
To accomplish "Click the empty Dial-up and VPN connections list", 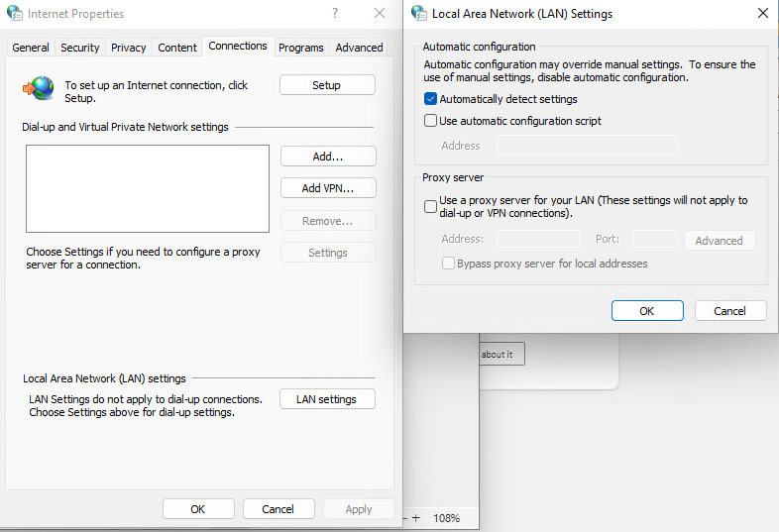I will (148, 188).
